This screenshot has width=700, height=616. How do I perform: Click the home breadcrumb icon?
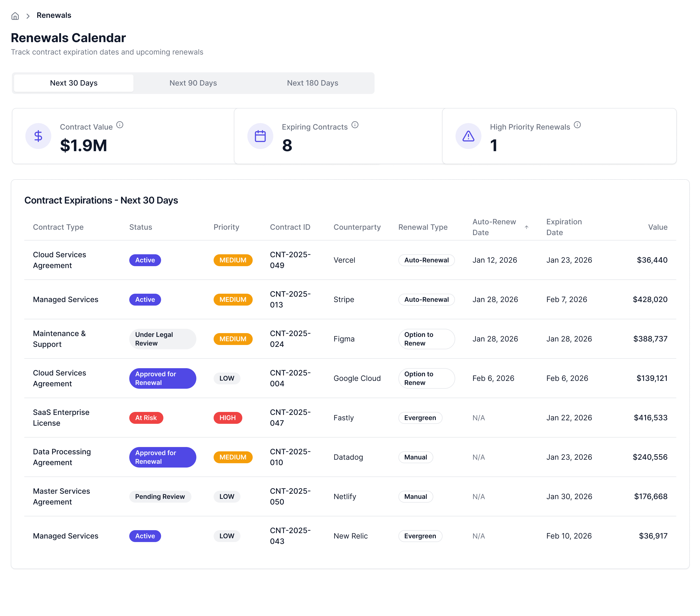point(15,16)
